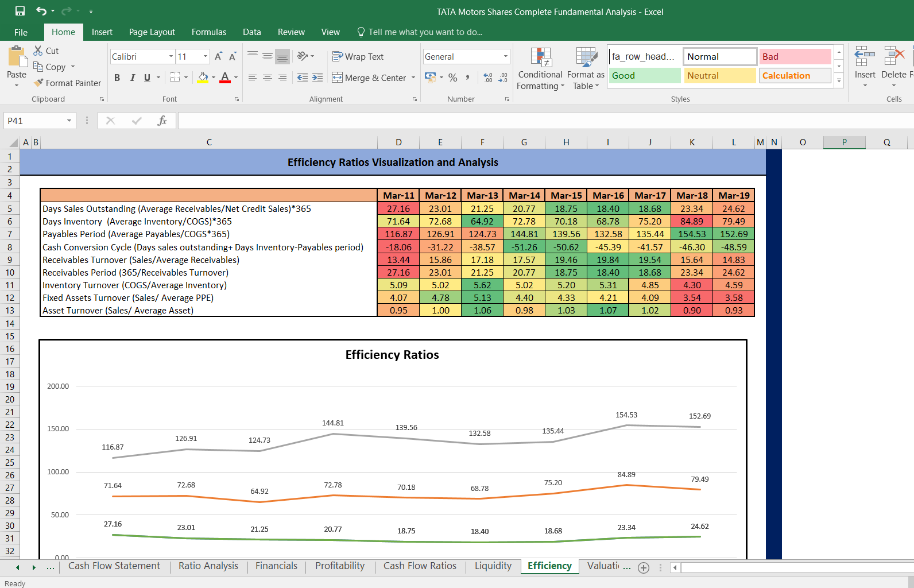The width and height of the screenshot is (914, 588).
Task: Expand the cell Styles gallery
Action: (x=839, y=81)
